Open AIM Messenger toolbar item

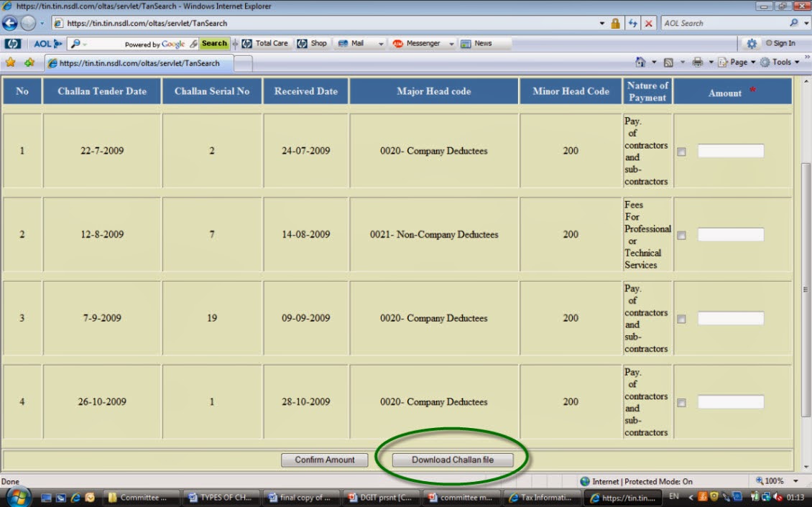tap(417, 44)
